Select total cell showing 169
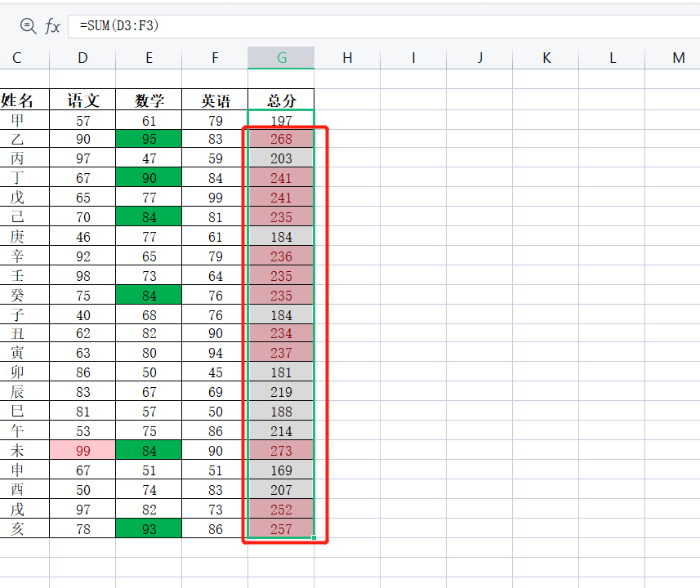The image size is (700, 588). [281, 470]
